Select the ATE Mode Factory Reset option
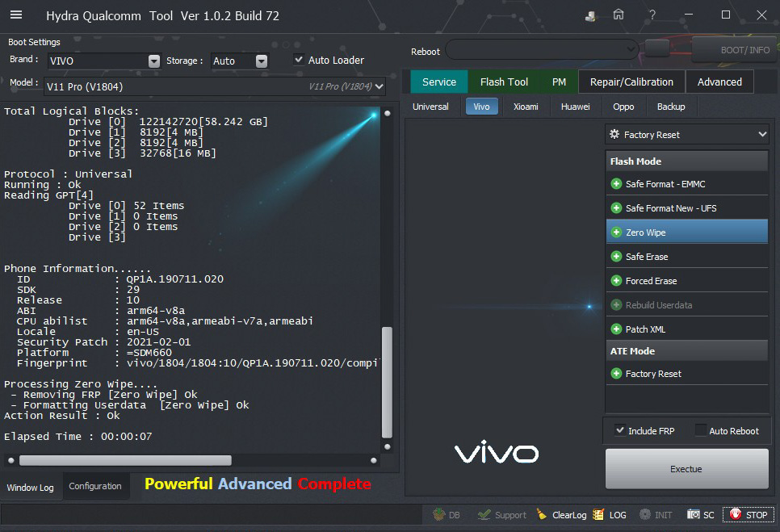780x532 pixels. click(687, 374)
